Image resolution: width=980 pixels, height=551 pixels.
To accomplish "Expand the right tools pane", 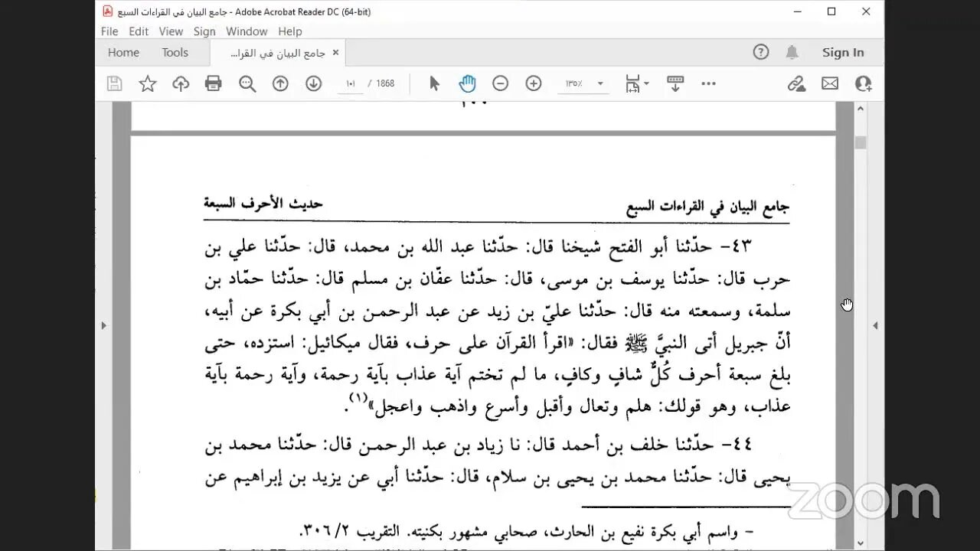I will click(875, 325).
